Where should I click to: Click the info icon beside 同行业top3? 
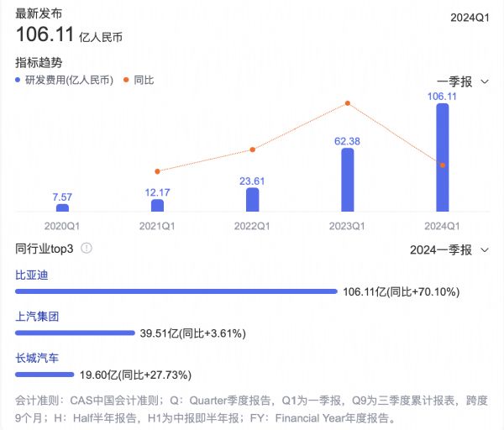click(87, 248)
